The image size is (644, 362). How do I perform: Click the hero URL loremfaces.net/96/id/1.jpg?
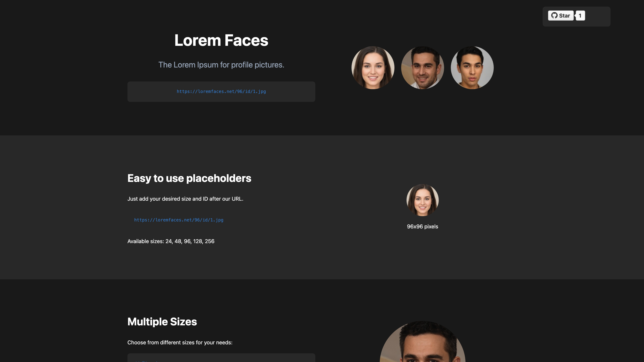pos(221,91)
